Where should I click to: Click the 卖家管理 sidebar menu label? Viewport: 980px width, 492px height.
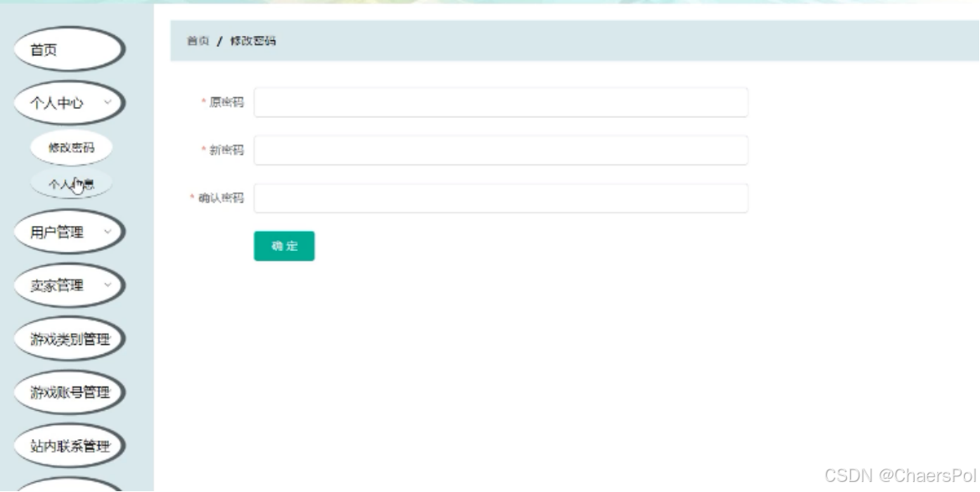coord(56,285)
